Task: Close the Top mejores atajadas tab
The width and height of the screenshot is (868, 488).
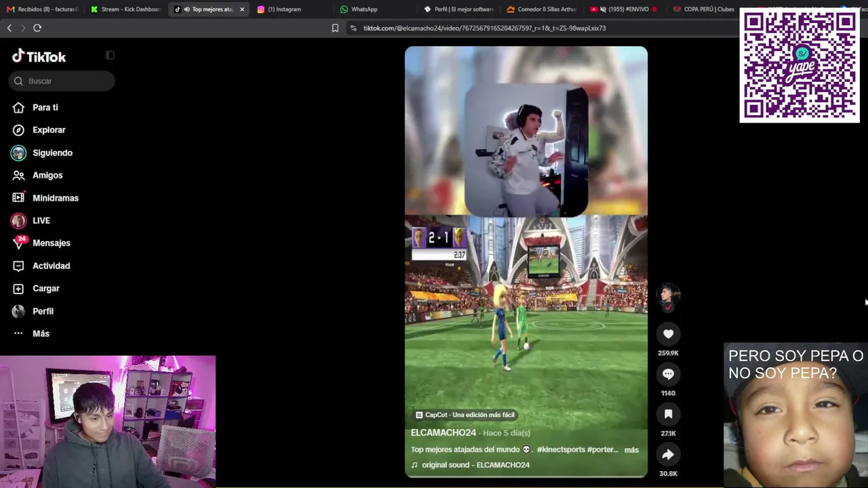Action: pos(242,9)
